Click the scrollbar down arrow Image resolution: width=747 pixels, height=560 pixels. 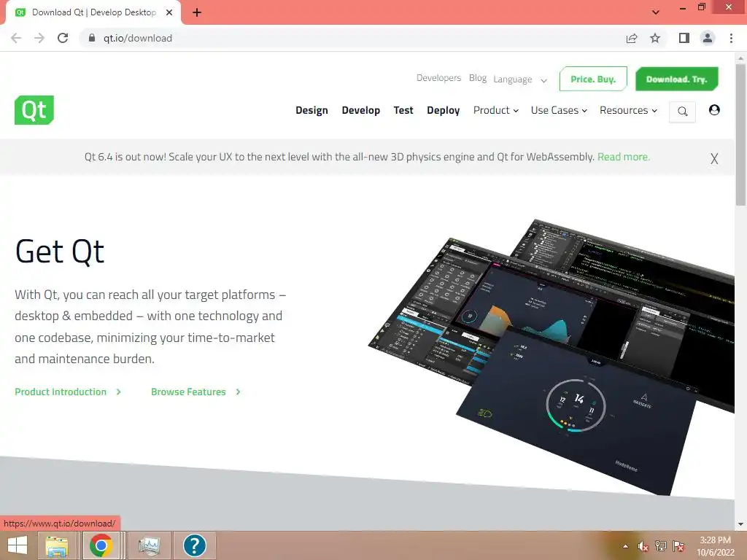(740, 524)
